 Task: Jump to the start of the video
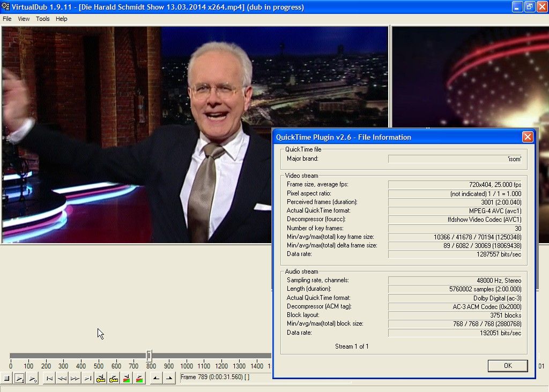tap(49, 378)
